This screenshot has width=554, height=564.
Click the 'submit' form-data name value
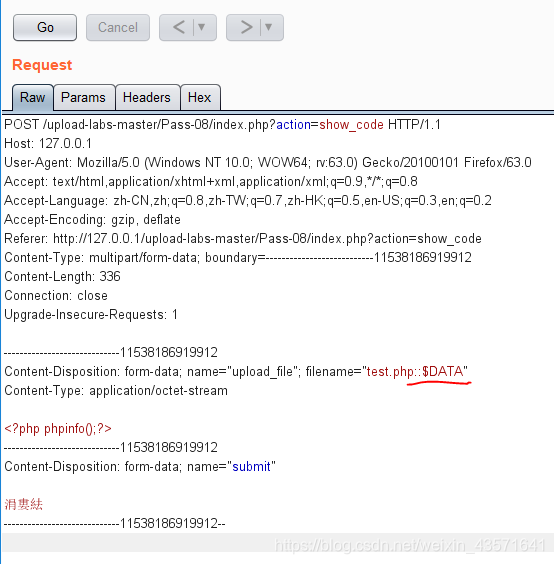251,467
